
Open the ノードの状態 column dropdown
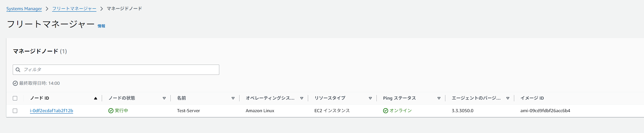tap(164, 98)
